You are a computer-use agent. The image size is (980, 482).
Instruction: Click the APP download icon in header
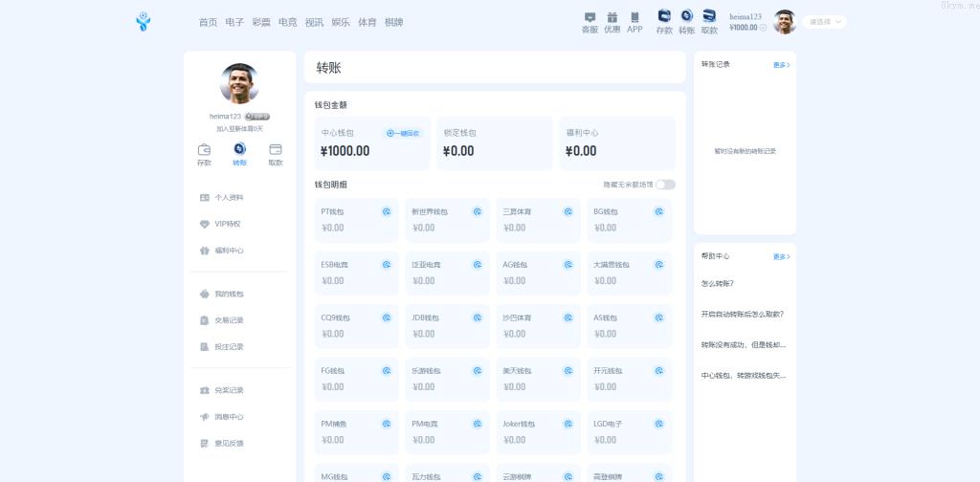(635, 17)
